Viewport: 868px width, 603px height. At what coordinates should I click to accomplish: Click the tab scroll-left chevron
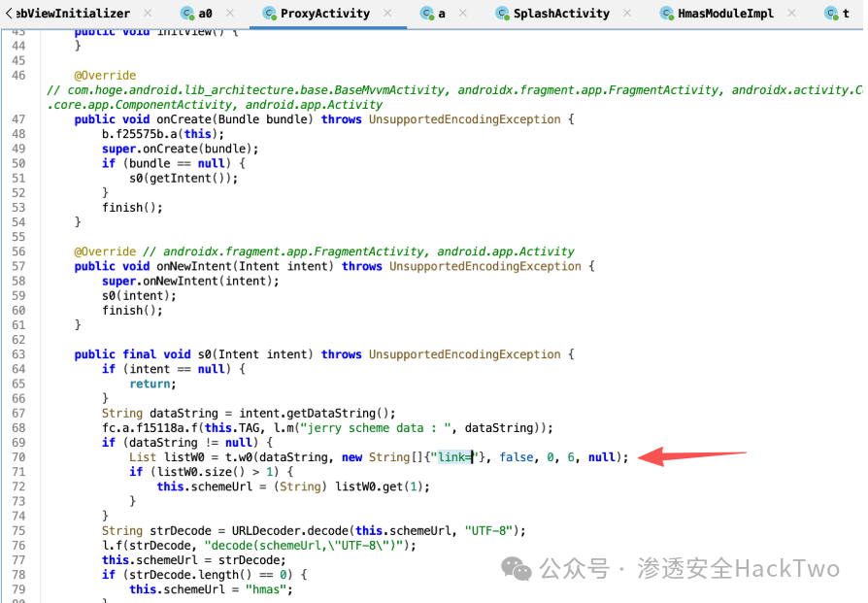point(9,13)
